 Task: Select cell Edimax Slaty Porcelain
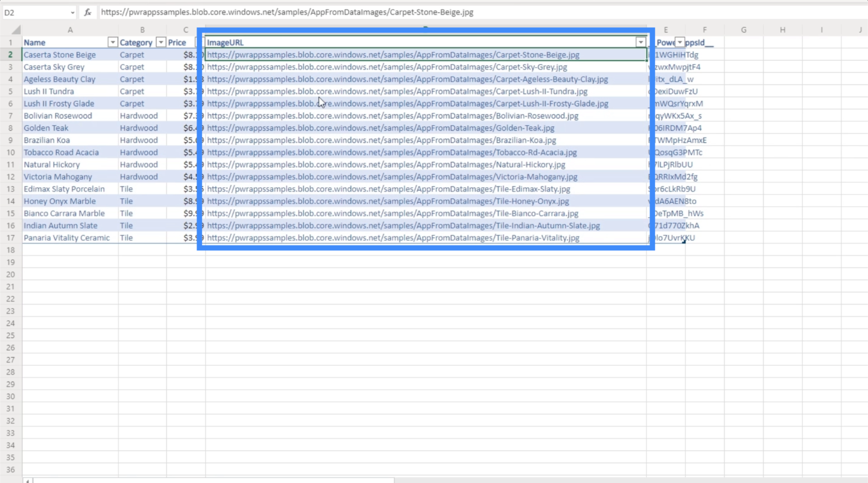[70, 189]
